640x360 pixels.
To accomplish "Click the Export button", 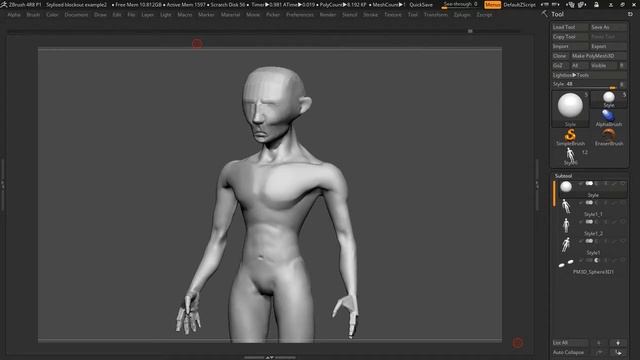I will click(x=608, y=46).
